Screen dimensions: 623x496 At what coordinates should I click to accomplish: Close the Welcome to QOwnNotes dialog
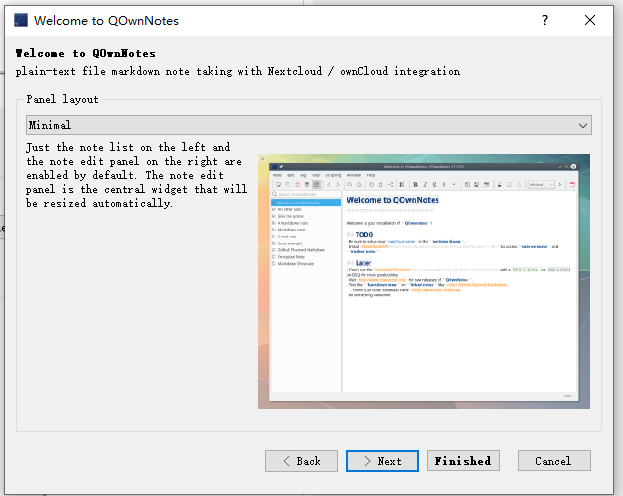click(590, 20)
